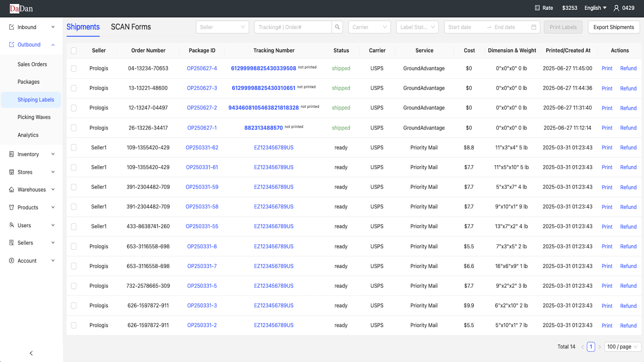Screen dimensions: 644x362
Task: Open the calendar icon in the date range filter
Action: [x=534, y=27]
